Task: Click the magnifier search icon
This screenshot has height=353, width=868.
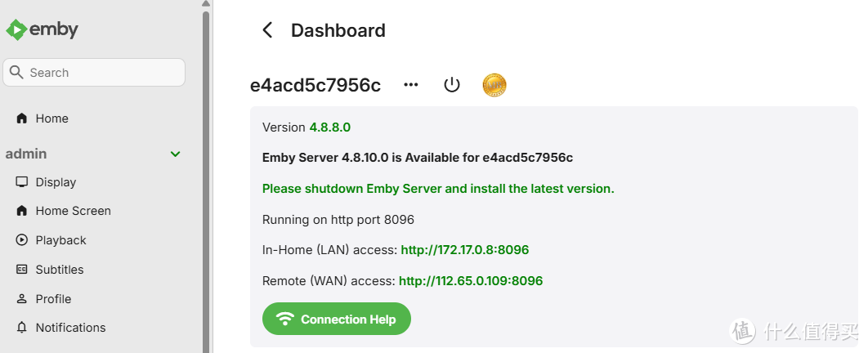Action: pyautogui.click(x=16, y=73)
